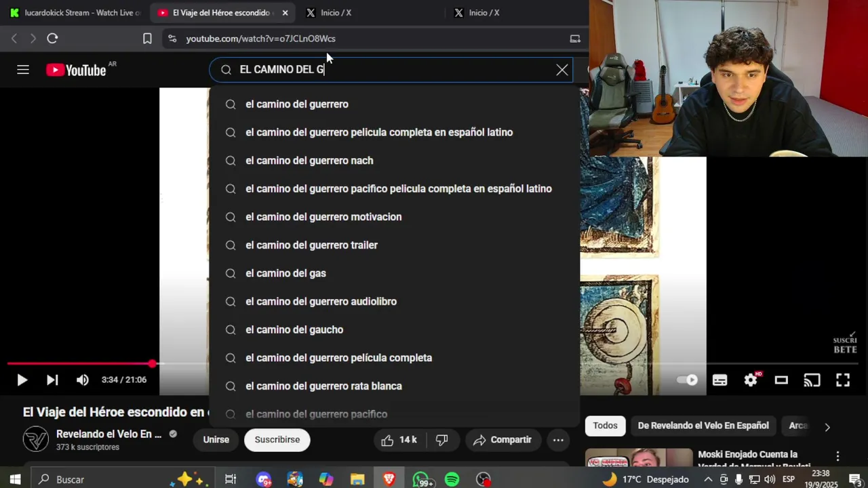Pick suggestion "el camino del guerrero rata blanca"
This screenshot has height=488, width=868.
395,386
